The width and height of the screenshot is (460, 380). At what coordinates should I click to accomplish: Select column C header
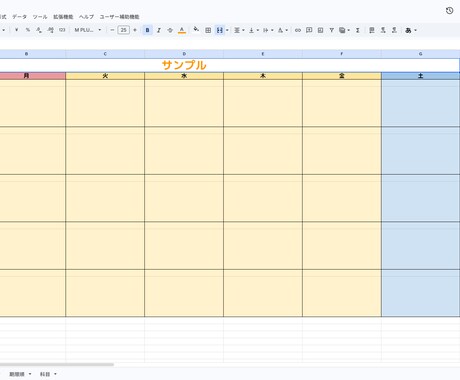pyautogui.click(x=105, y=54)
